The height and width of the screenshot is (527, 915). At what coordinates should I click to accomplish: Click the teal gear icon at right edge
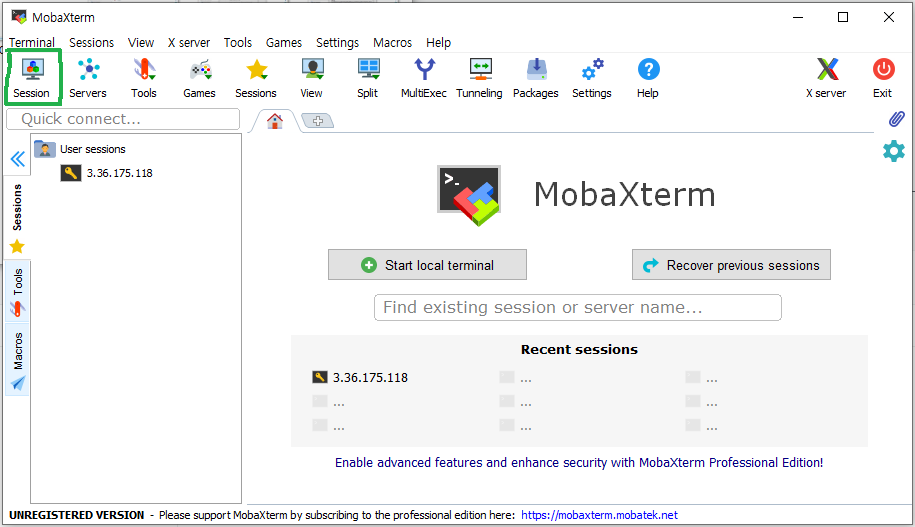click(x=894, y=151)
